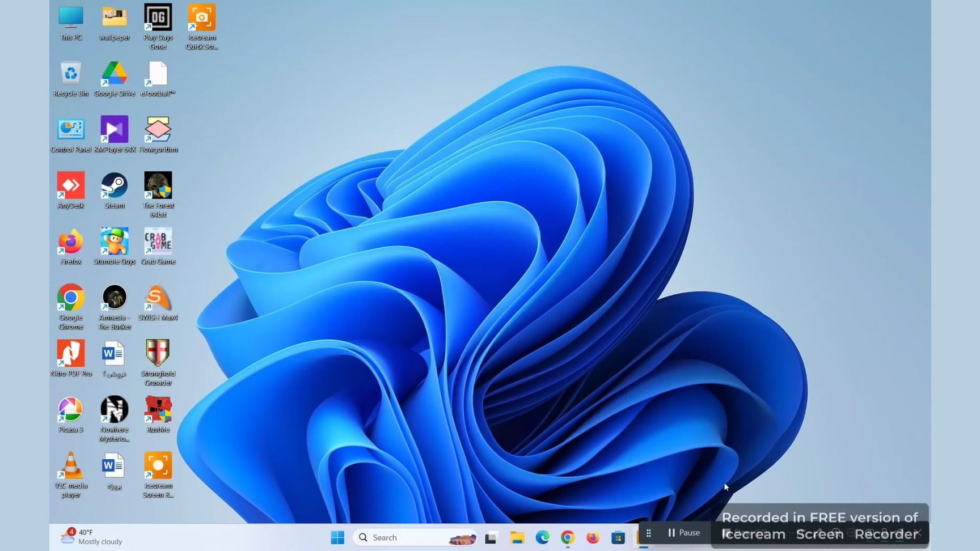Launch Microsoft Edge from the taskbar

tap(542, 537)
